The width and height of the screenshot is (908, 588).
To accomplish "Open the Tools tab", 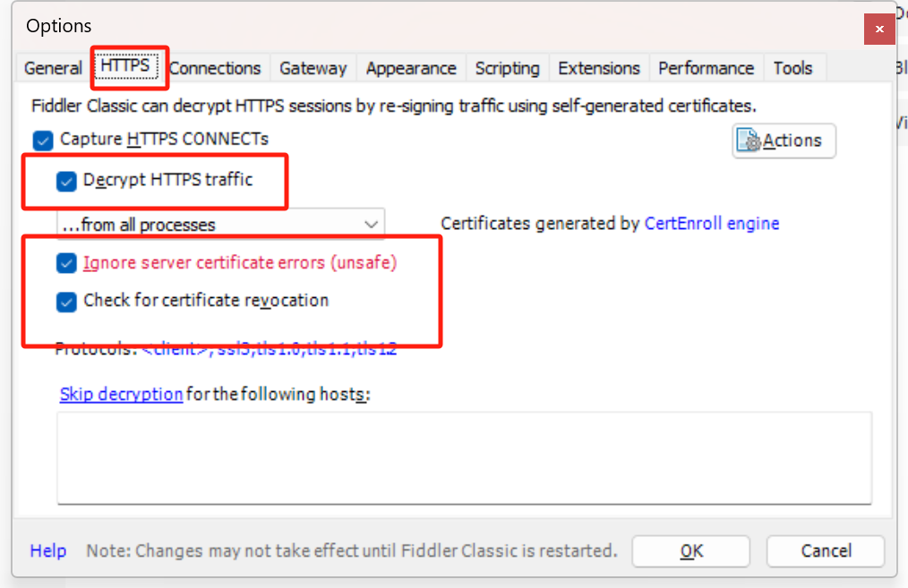I will pos(792,68).
